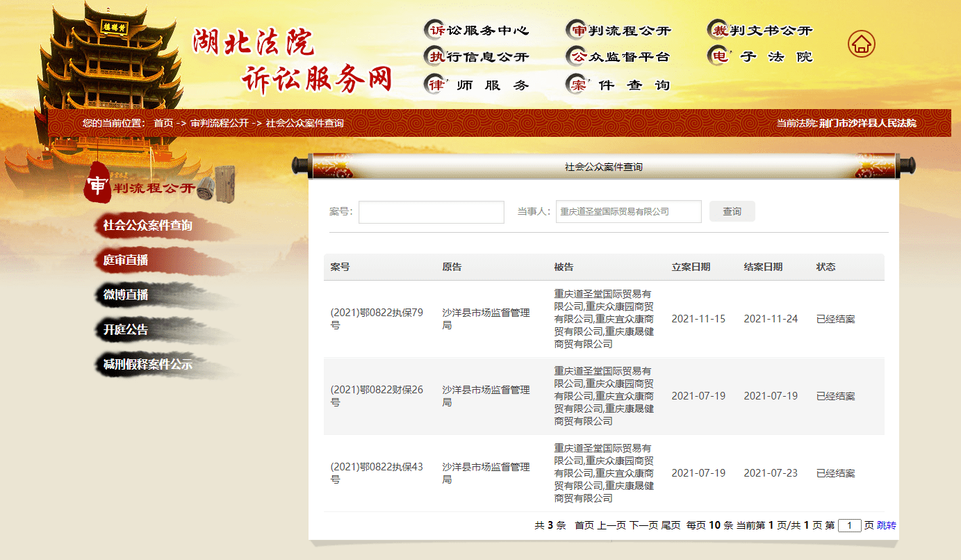The width and height of the screenshot is (961, 560).
Task: Open 减刑假释案件公示 sidebar item
Action: pyautogui.click(x=147, y=365)
